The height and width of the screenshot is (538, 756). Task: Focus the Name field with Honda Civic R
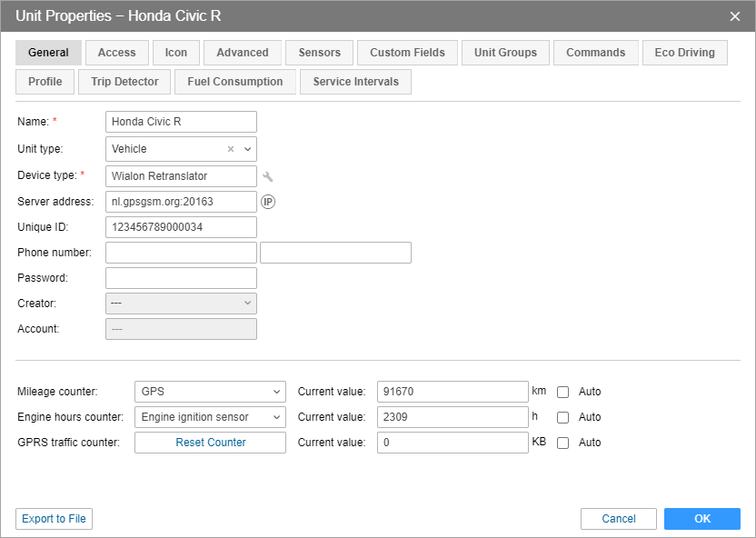pyautogui.click(x=181, y=122)
